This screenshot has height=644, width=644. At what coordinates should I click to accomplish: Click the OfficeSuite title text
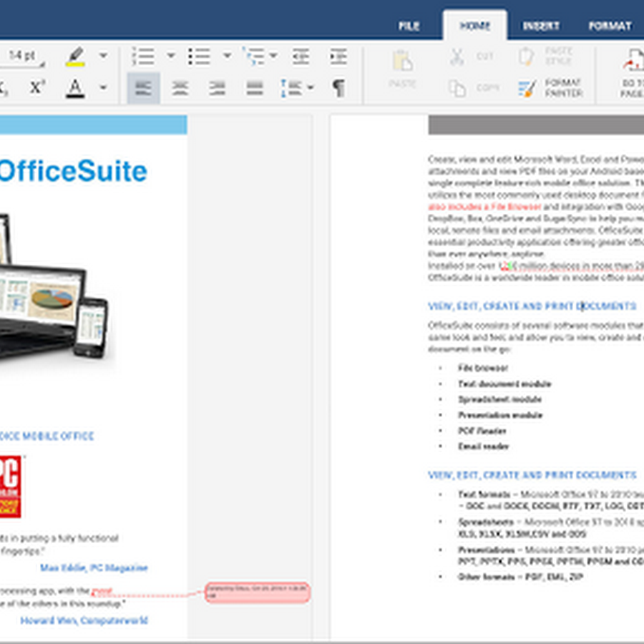click(x=73, y=171)
